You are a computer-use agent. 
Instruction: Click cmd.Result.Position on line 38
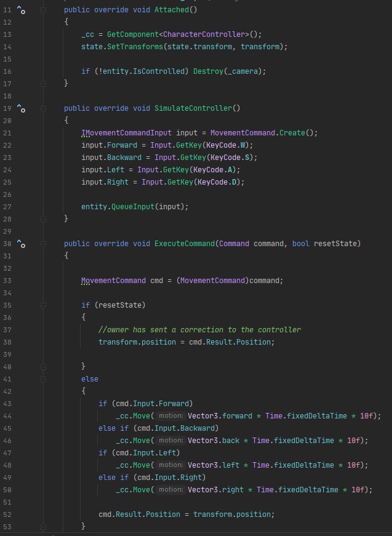(x=230, y=342)
